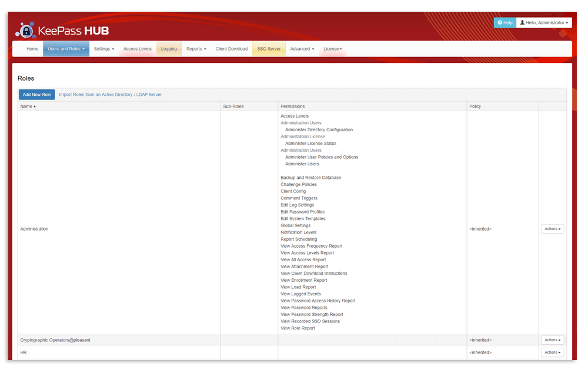Click View Password Access History Report permission
Viewport: 588px width, 373px height.
pos(318,301)
